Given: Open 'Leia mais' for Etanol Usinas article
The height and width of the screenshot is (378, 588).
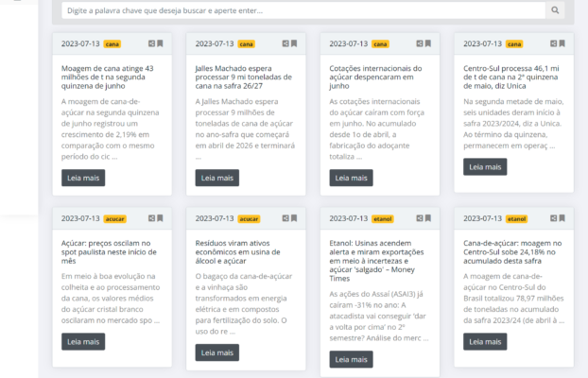Looking at the screenshot, I should click(x=352, y=359).
